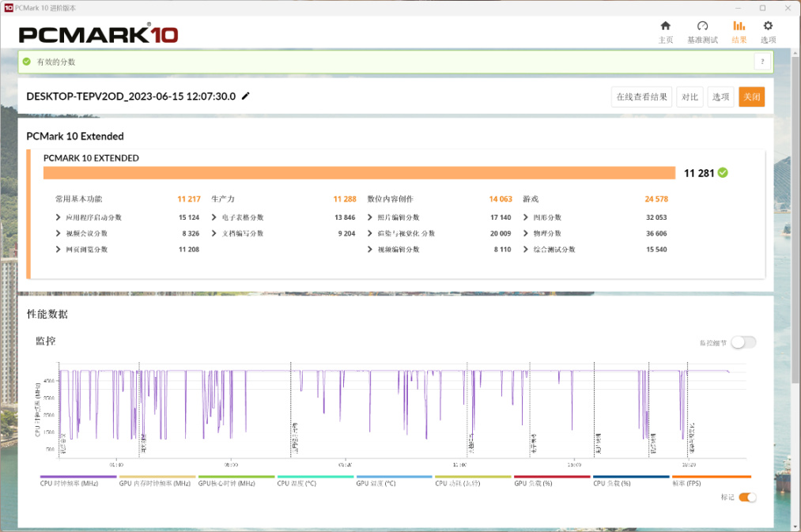Image resolution: width=801 pixels, height=532 pixels.
Task: Click the PCMARK 10 logo
Action: [98, 34]
